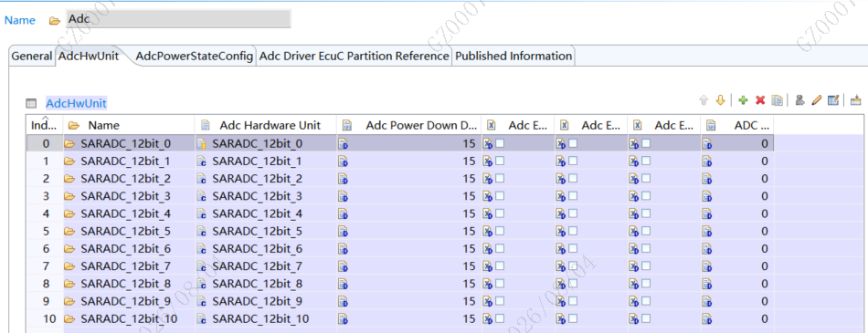Screen dimensions: 868x333
Task: Tick third Adc E... checkbox in SARADC_12bit_7 row
Action: tap(646, 266)
